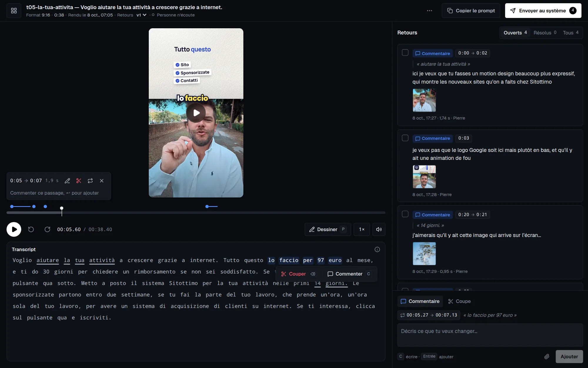Image resolution: width=588 pixels, height=368 pixels.
Task: Switch to the Tous tab
Action: pyautogui.click(x=571, y=33)
